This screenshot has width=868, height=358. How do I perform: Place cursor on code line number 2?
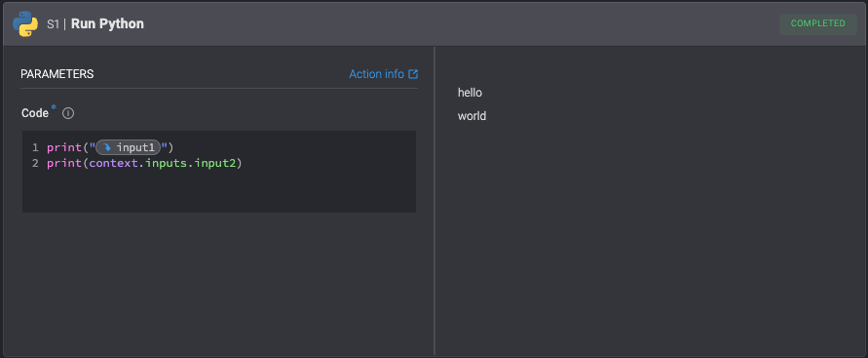[35, 164]
